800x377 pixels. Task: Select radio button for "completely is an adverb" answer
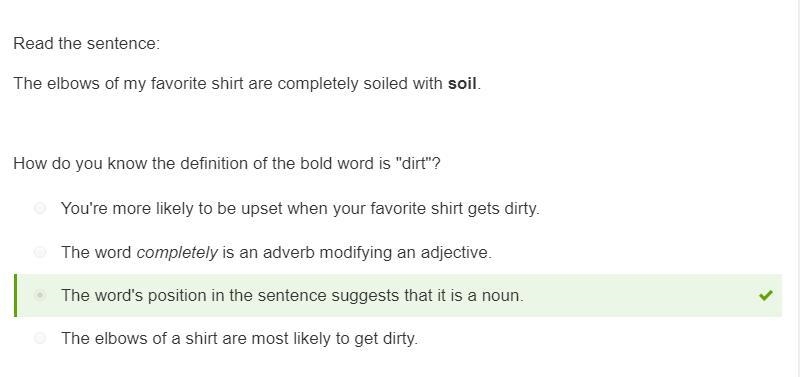[x=40, y=252]
